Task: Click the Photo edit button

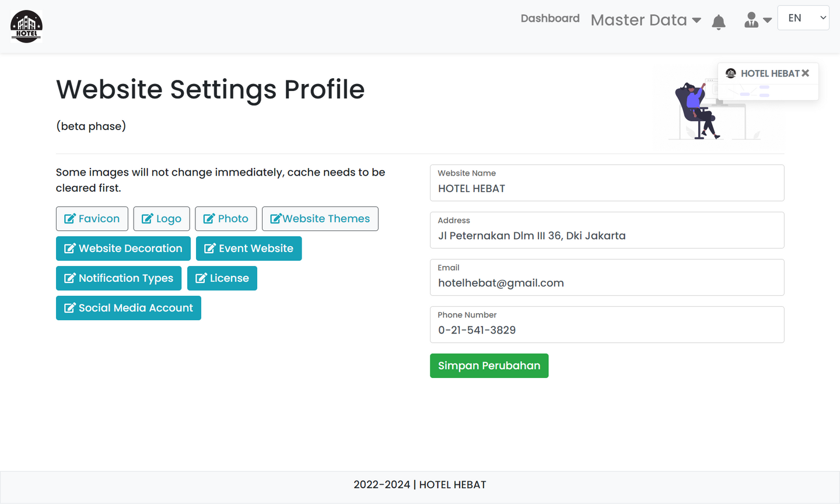Action: pos(226,219)
